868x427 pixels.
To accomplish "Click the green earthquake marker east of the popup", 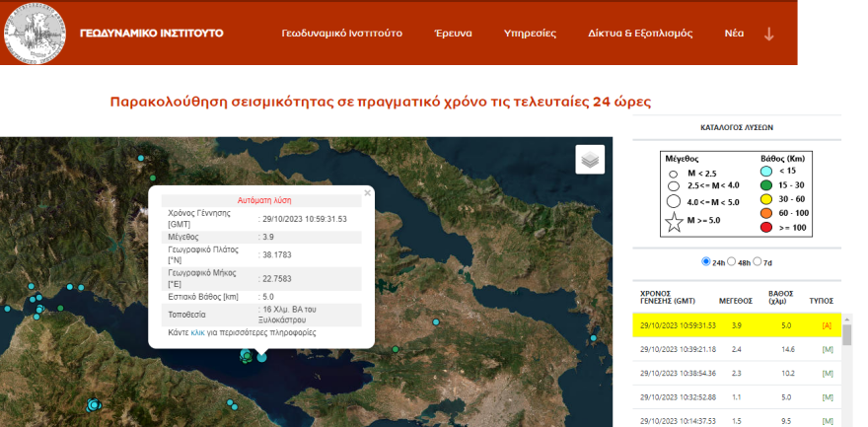I will (x=396, y=349).
